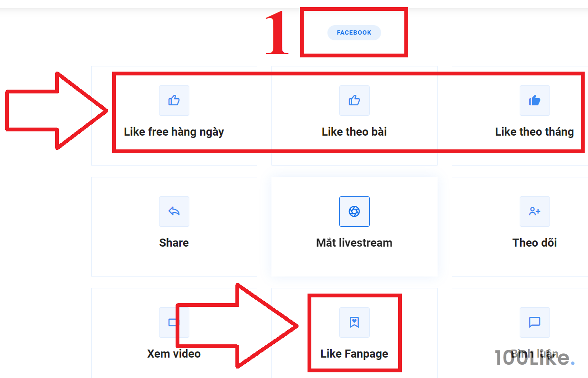Choose the "Xem video" text label
Viewport: 588px width, 378px height.
click(x=174, y=354)
